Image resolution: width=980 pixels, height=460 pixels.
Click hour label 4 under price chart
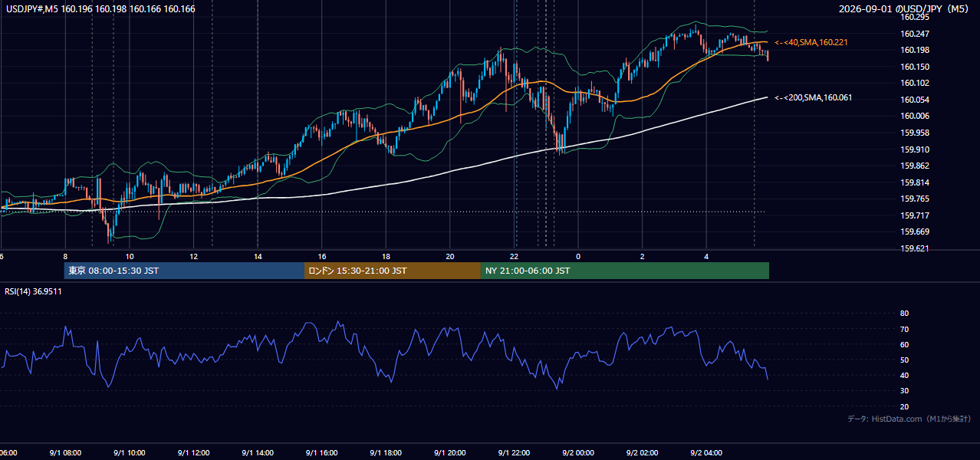pyautogui.click(x=706, y=256)
